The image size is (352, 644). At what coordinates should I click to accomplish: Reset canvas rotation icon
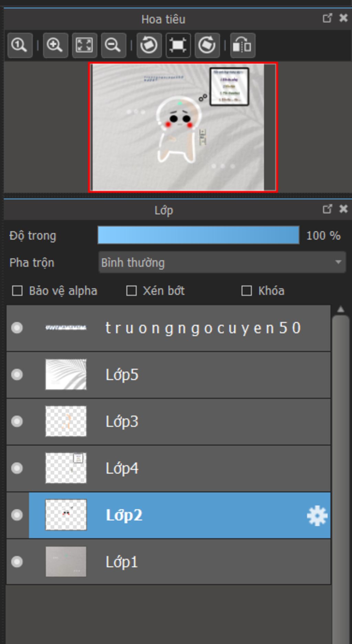[x=178, y=45]
